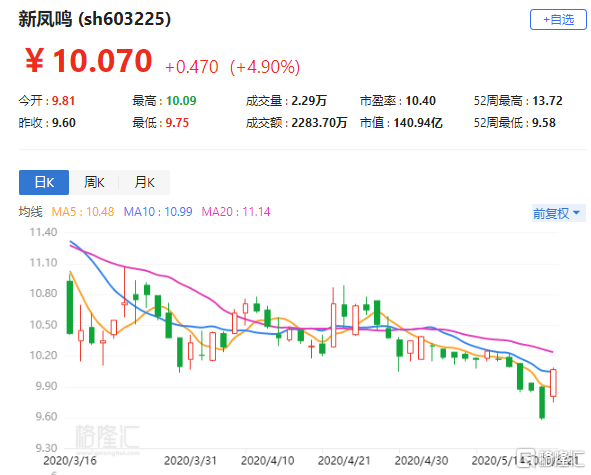Click the daily low value 9.75
Screen dimensions: 591x475
(x=177, y=123)
